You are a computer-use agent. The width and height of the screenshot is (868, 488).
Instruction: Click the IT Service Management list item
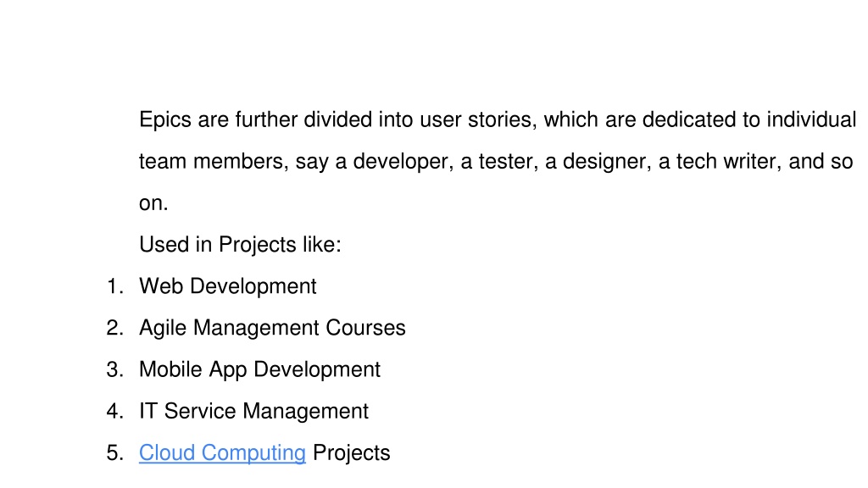click(x=253, y=411)
